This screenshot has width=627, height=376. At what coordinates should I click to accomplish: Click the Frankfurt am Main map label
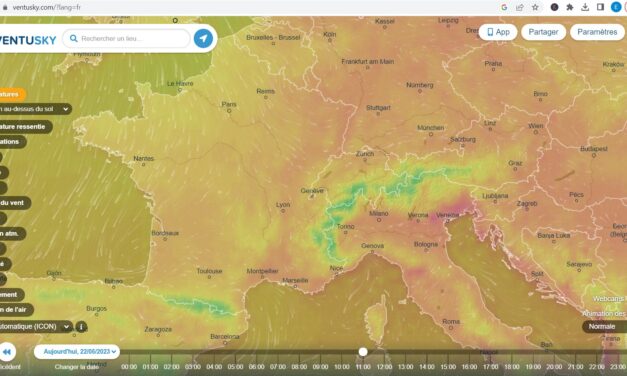(x=367, y=61)
